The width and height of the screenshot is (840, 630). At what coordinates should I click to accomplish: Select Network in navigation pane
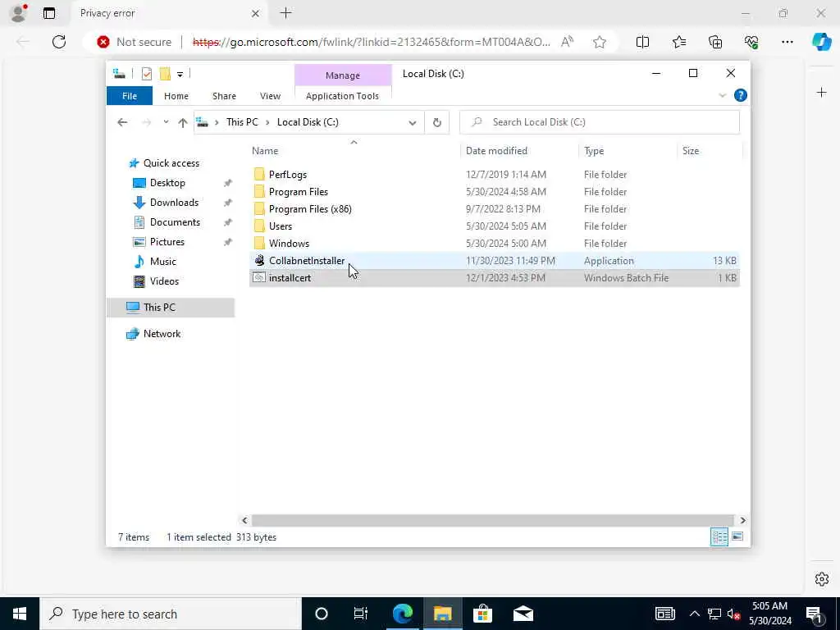(162, 334)
